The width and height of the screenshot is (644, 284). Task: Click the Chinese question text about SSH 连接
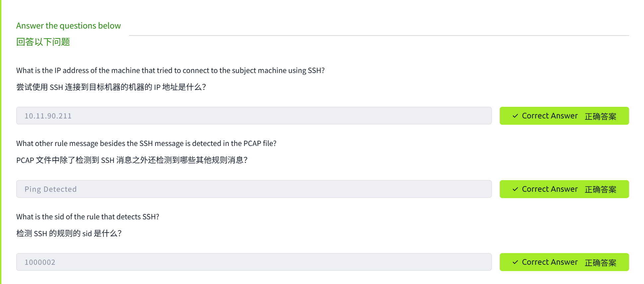(x=111, y=87)
